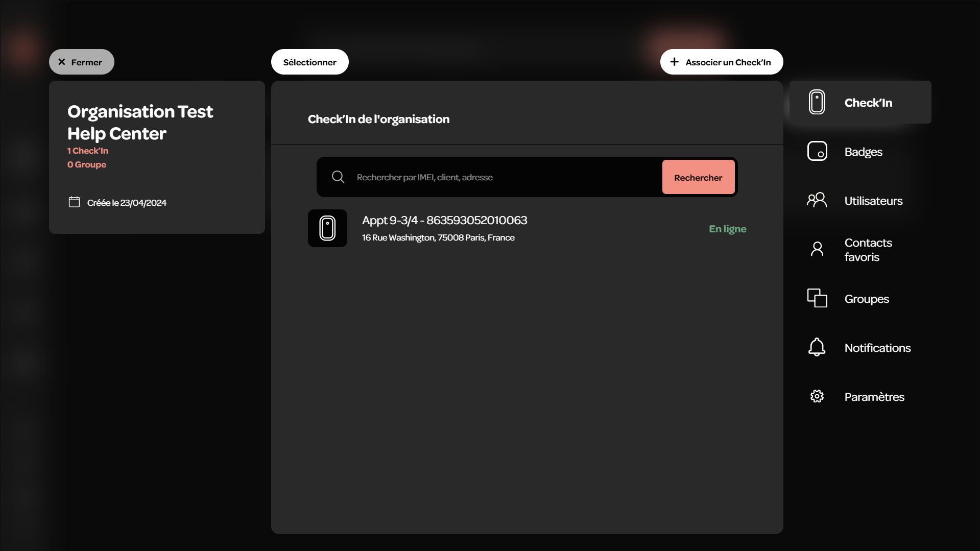Click the Check'In device icon in sidebar
Image resolution: width=980 pixels, height=551 pixels.
pos(817,102)
